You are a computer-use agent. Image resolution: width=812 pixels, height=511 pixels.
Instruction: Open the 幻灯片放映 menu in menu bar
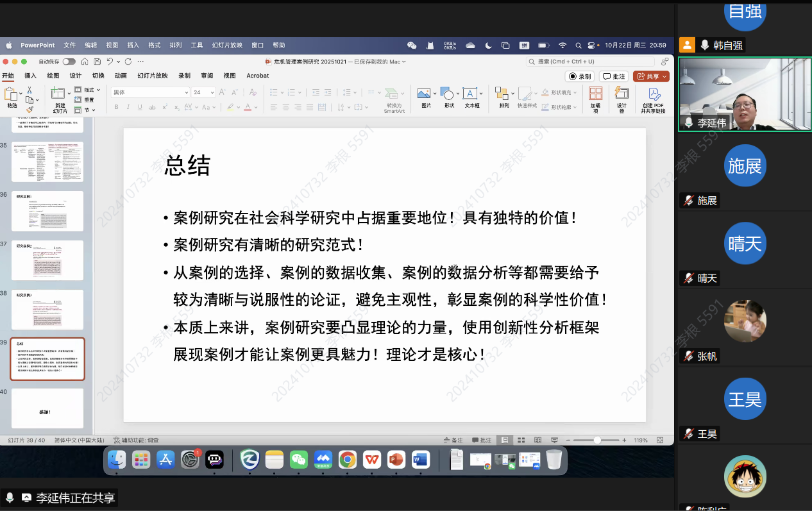coord(227,46)
